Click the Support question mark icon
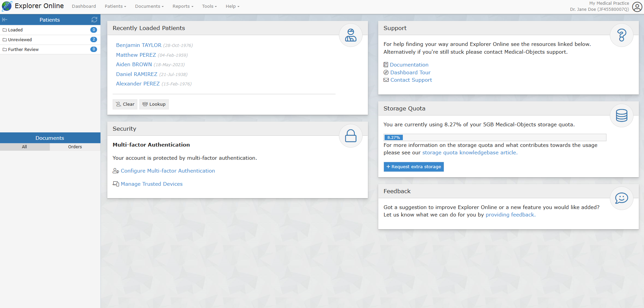This screenshot has height=308, width=644. point(621,35)
